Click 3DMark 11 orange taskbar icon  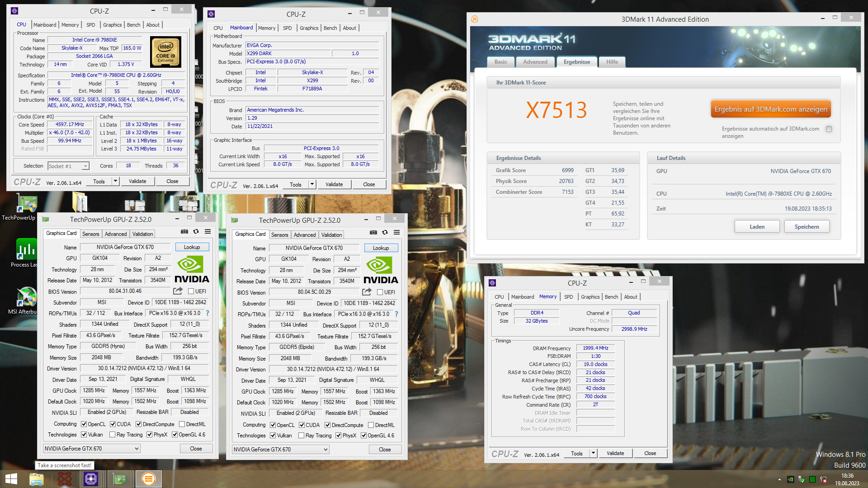[x=148, y=479]
